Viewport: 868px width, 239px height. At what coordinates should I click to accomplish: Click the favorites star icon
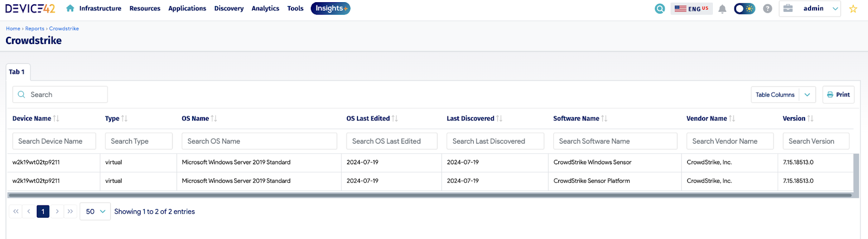click(853, 9)
